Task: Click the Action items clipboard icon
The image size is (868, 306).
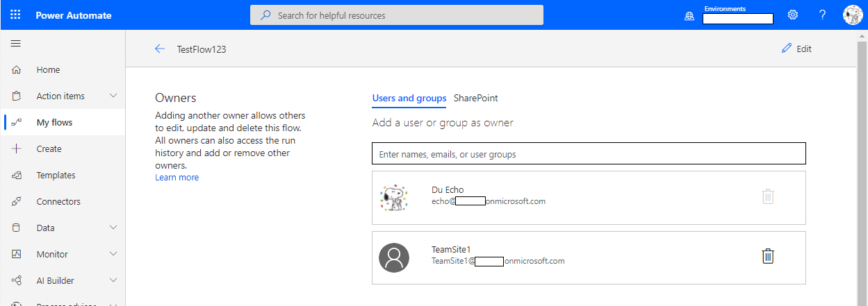Action: point(17,96)
